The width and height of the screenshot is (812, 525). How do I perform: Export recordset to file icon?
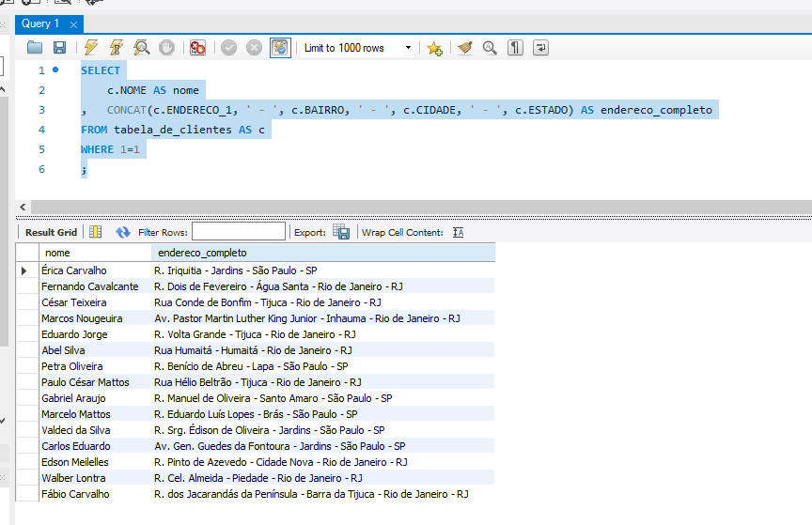(x=341, y=232)
